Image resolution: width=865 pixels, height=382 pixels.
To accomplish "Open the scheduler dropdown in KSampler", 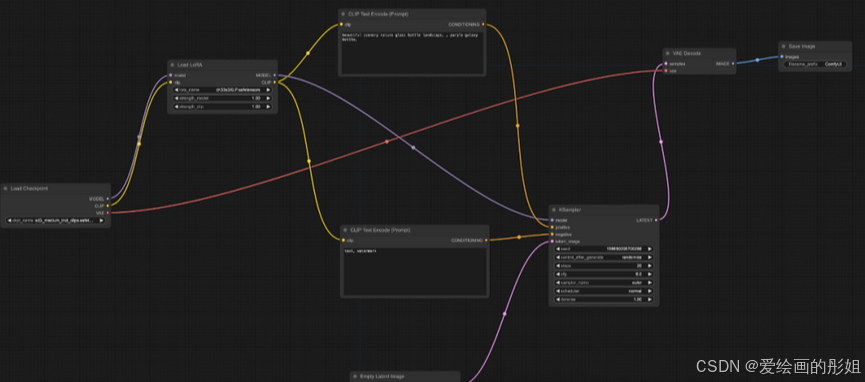I will (604, 291).
